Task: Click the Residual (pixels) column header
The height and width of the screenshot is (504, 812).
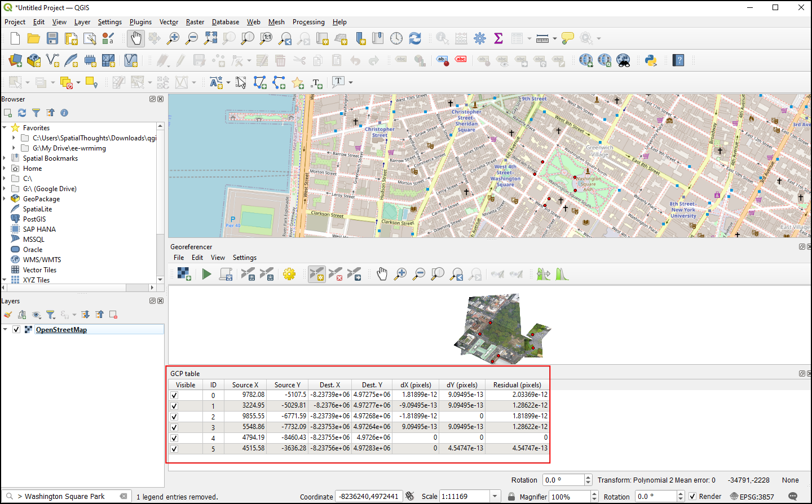Action: [x=517, y=385]
